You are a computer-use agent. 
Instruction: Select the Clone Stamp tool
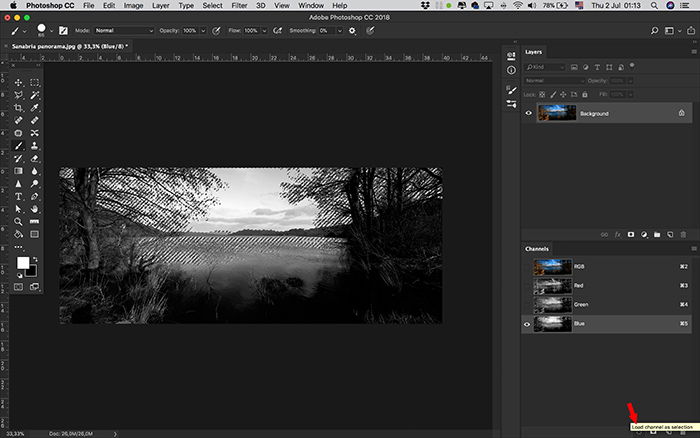coord(34,146)
